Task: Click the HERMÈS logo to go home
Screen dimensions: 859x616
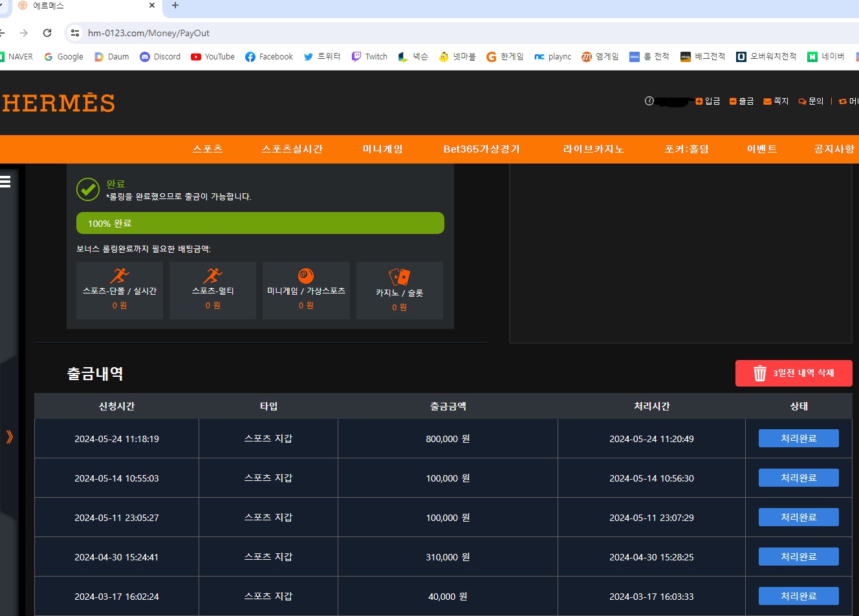Action: coord(58,102)
